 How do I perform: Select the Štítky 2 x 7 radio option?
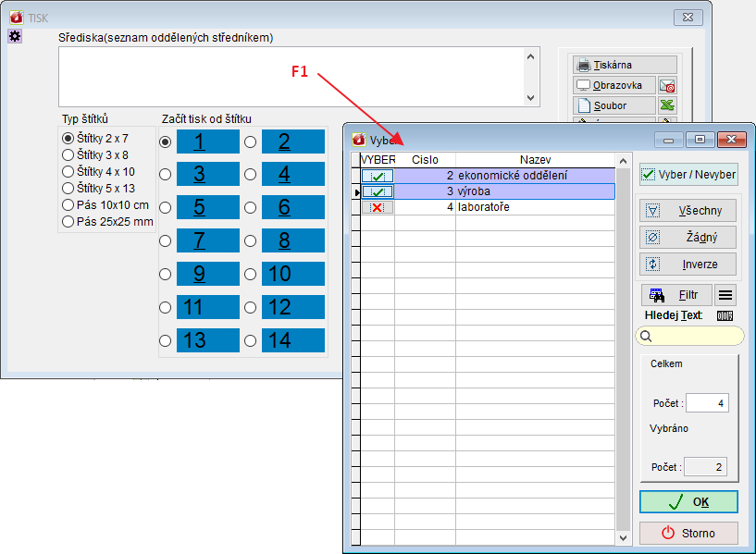68,138
